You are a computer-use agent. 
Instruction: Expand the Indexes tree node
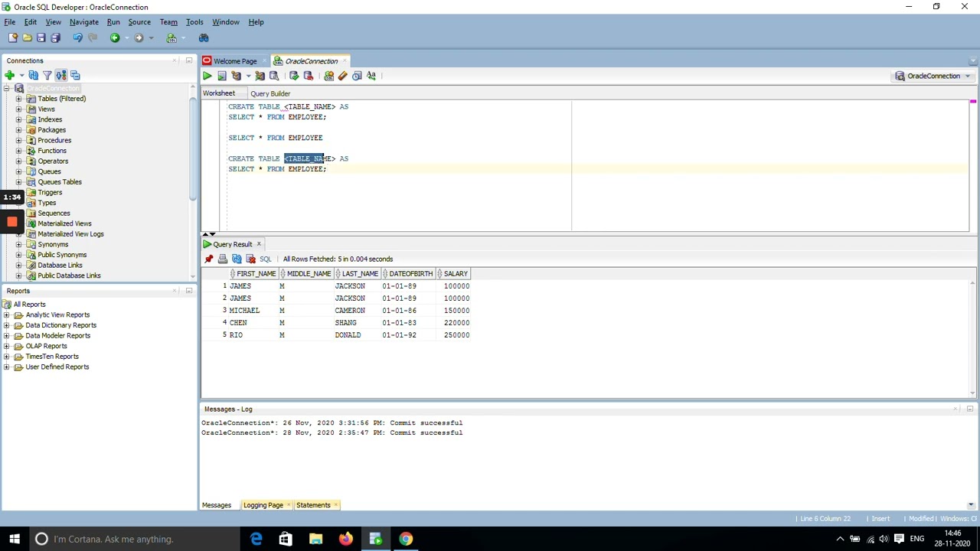click(x=18, y=119)
